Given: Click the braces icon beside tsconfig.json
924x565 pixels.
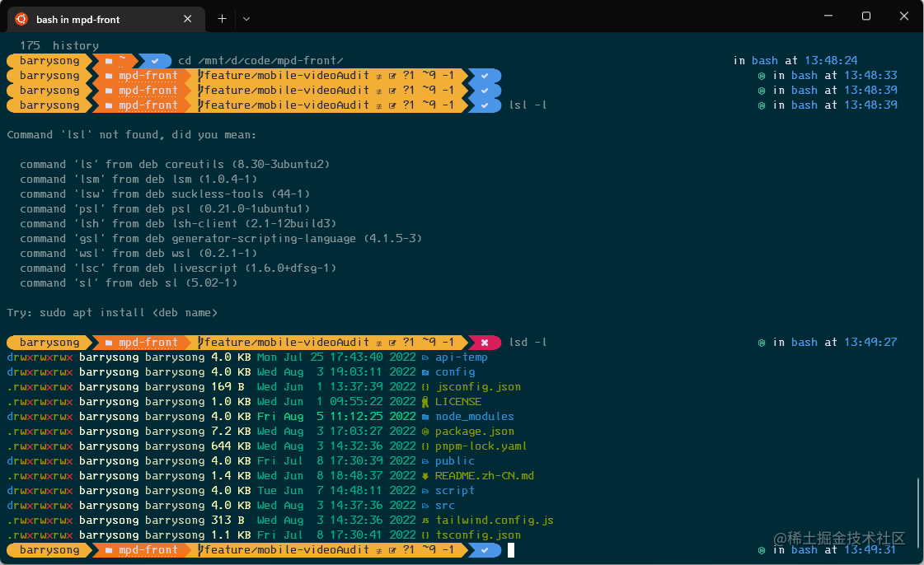Looking at the screenshot, I should click(x=425, y=535).
